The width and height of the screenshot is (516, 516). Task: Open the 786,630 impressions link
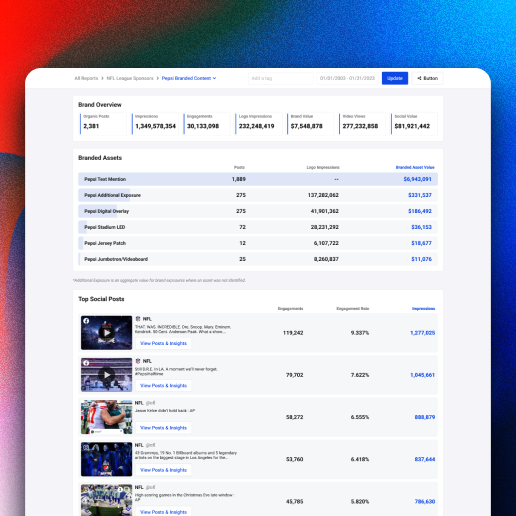coord(425,501)
